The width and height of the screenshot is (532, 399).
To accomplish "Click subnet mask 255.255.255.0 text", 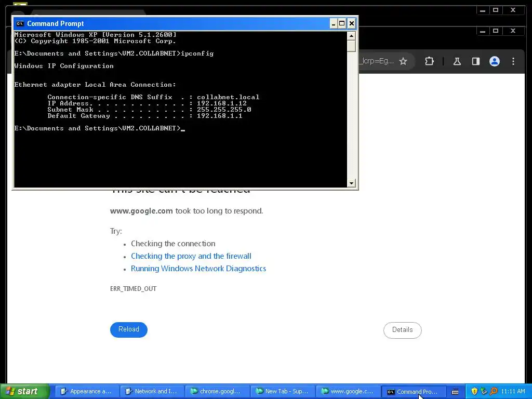I will click(x=224, y=110).
